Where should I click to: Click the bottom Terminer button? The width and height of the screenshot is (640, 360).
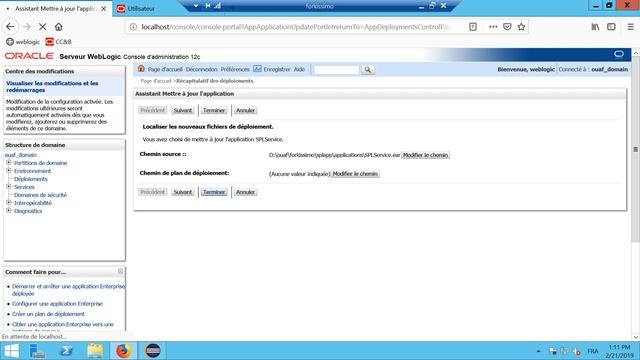214,192
